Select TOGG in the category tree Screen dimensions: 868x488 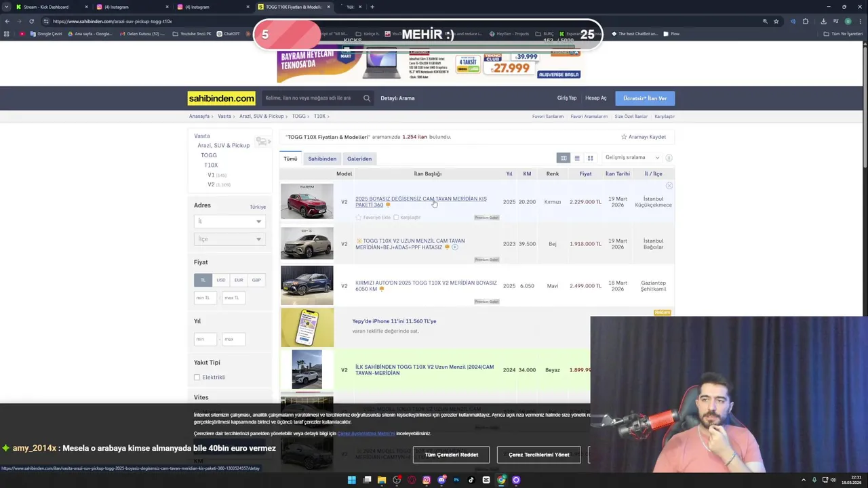click(209, 155)
